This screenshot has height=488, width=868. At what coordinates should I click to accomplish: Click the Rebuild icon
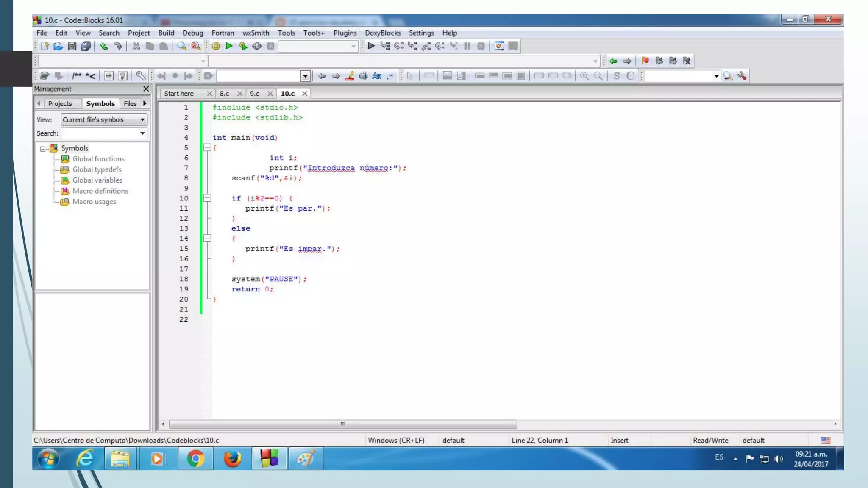pyautogui.click(x=257, y=46)
